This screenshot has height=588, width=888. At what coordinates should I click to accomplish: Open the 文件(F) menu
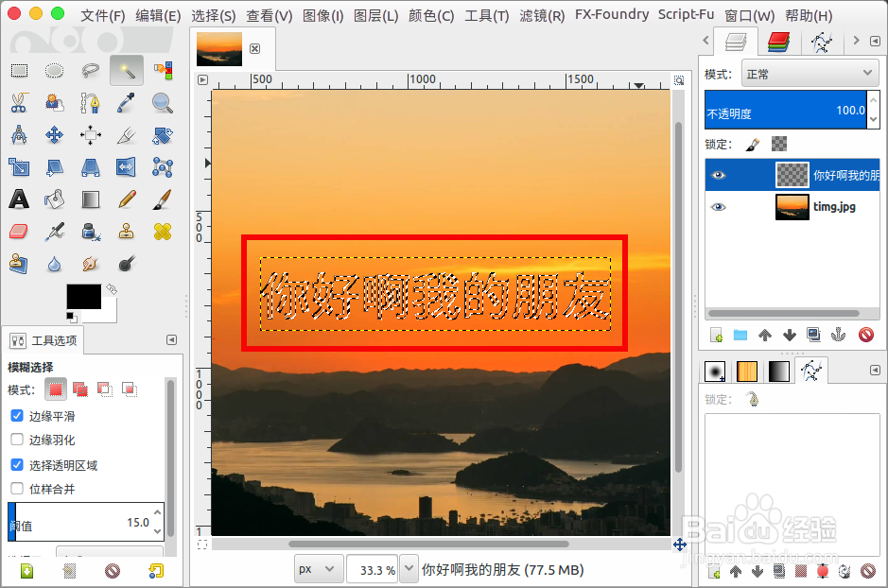102,16
